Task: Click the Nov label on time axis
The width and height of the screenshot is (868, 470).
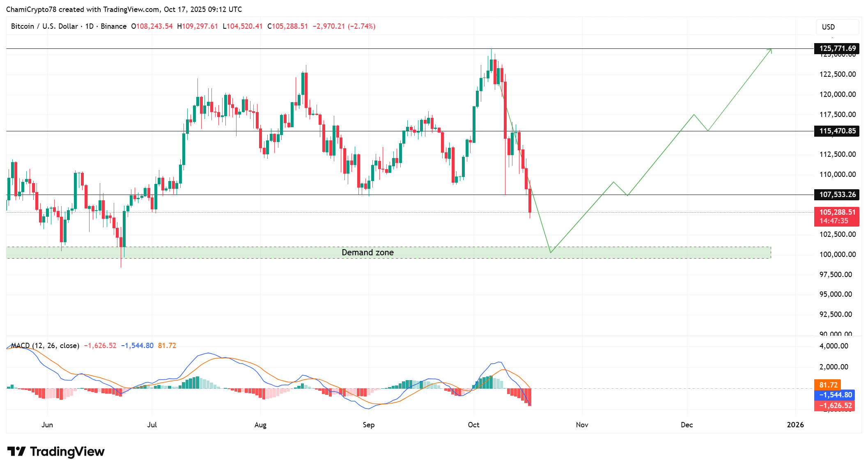Action: click(582, 425)
